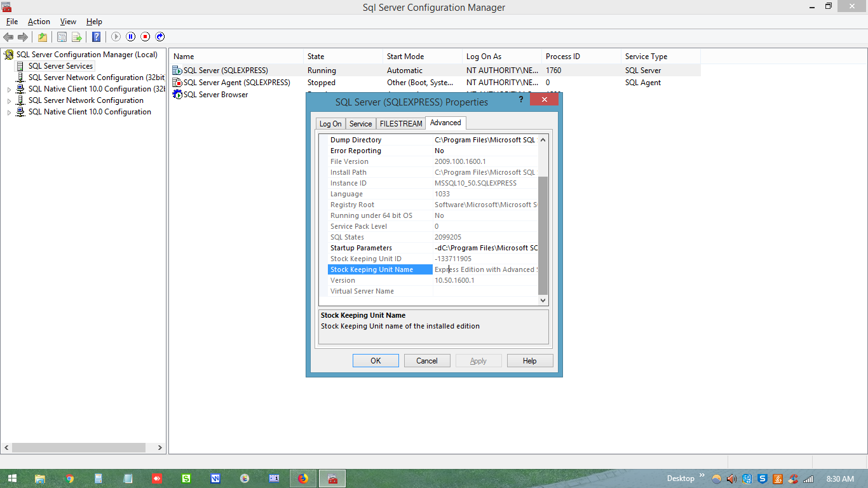Click the Properties toolbar icon
This screenshot has height=488, width=868.
(62, 37)
